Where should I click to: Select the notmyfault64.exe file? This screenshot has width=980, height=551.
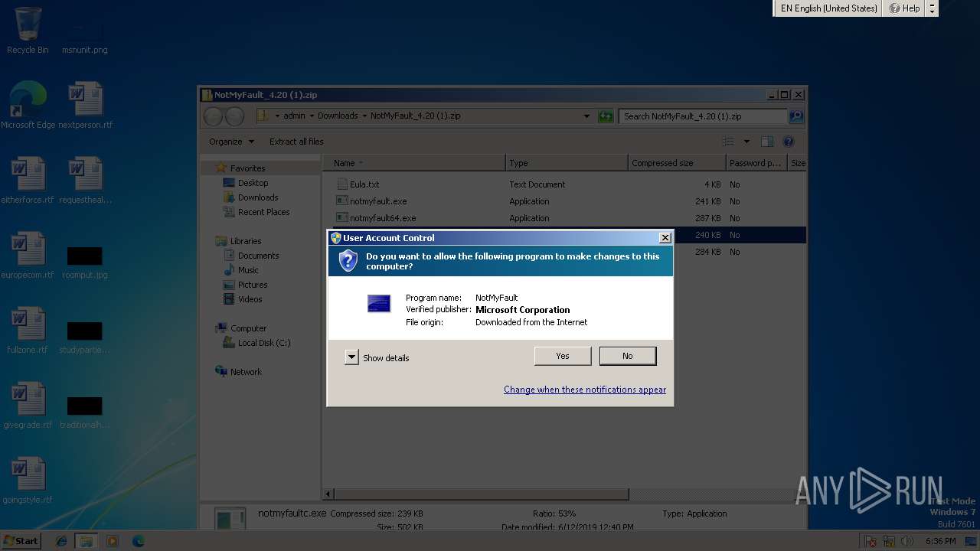pyautogui.click(x=383, y=218)
